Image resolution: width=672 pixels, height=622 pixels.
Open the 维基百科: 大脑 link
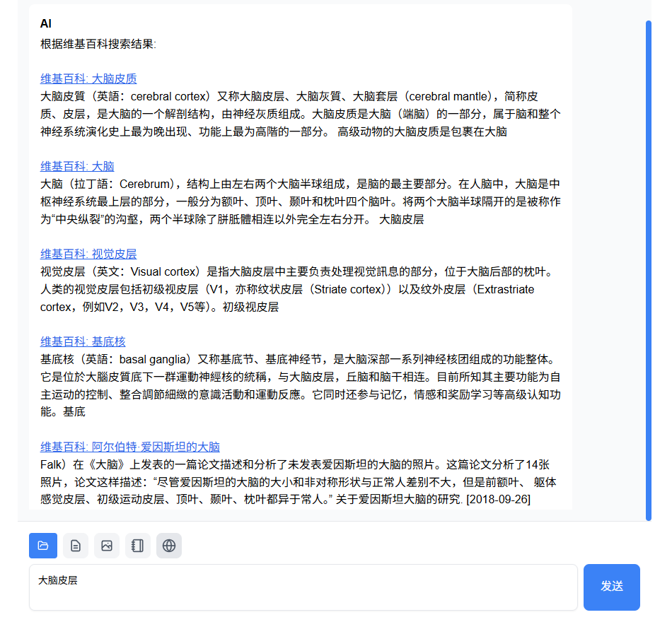[78, 165]
